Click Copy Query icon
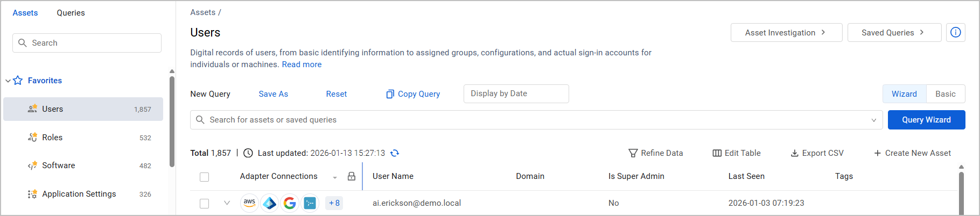The height and width of the screenshot is (216, 980). 390,94
